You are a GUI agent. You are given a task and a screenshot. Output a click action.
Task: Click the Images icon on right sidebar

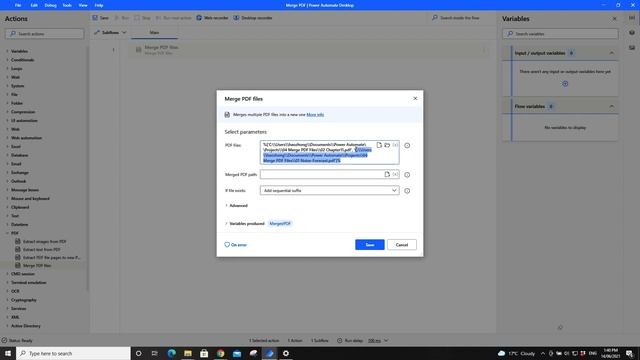pyautogui.click(x=632, y=47)
